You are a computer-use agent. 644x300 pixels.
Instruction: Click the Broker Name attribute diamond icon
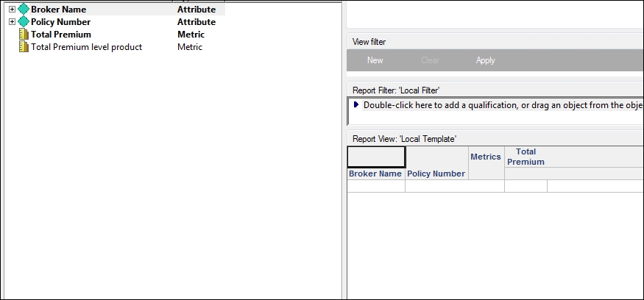click(x=23, y=10)
